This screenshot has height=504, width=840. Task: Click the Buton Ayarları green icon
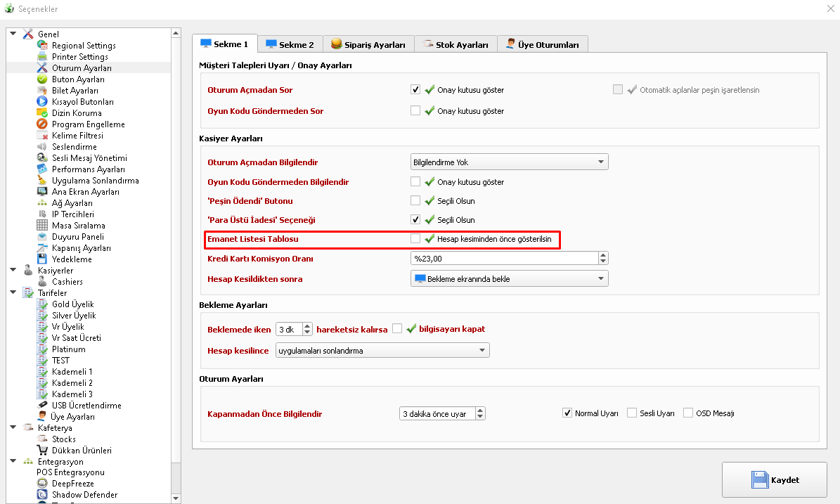coord(42,79)
